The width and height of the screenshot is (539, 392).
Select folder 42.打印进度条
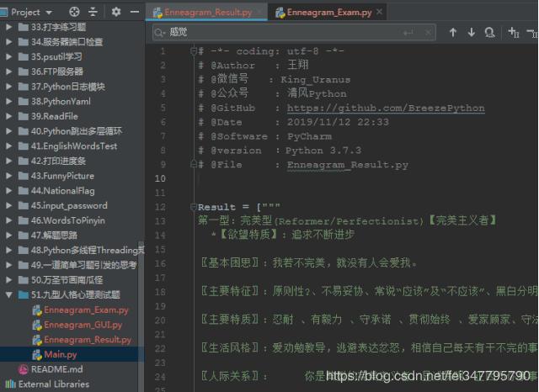[58, 161]
